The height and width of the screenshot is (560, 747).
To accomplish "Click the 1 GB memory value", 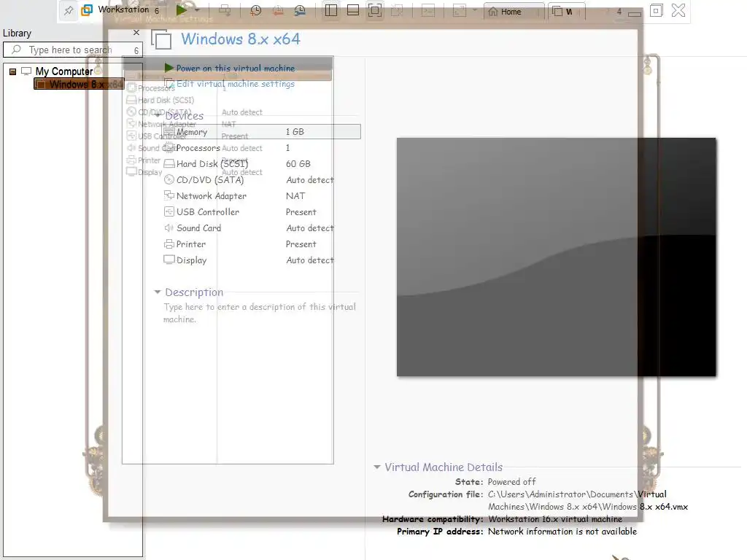I will pyautogui.click(x=295, y=132).
